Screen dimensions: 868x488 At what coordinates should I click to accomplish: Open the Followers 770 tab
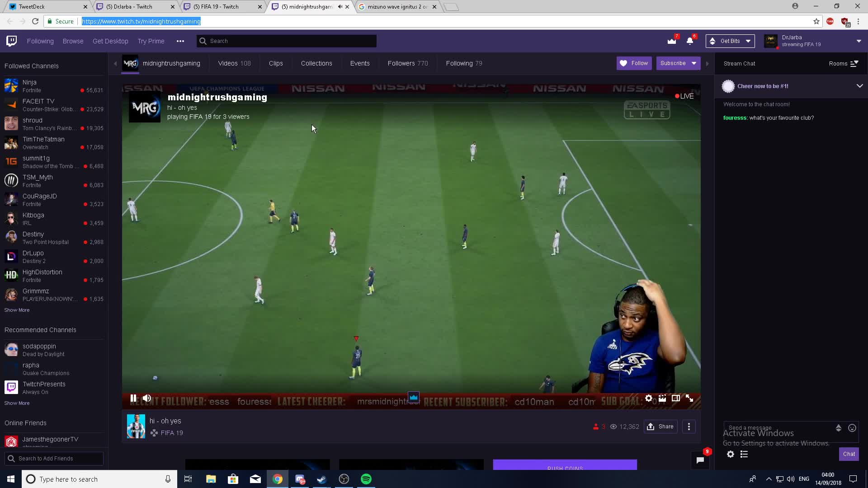pos(407,63)
